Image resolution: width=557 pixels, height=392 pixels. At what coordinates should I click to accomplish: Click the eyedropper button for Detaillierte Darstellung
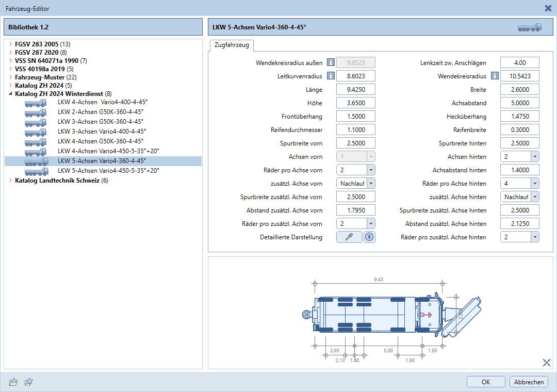point(349,237)
